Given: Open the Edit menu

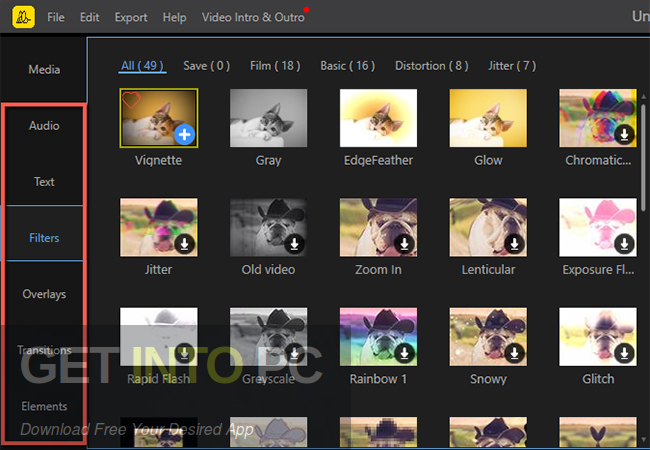Looking at the screenshot, I should pos(90,17).
